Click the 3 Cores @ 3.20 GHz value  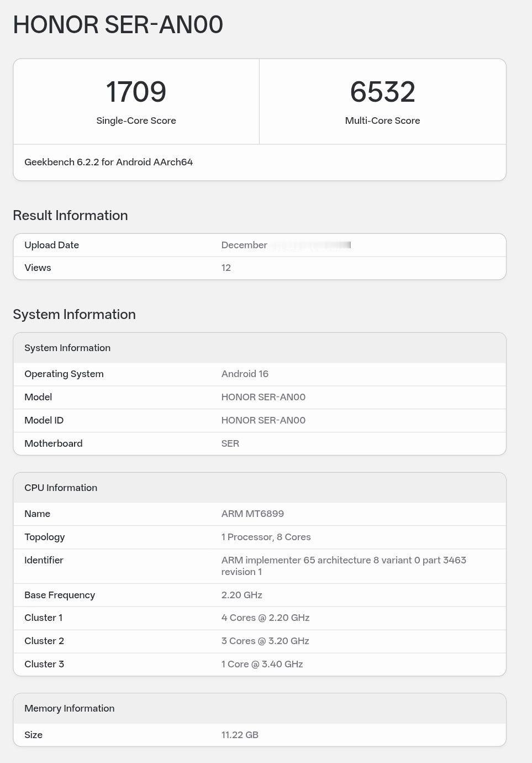coord(265,641)
